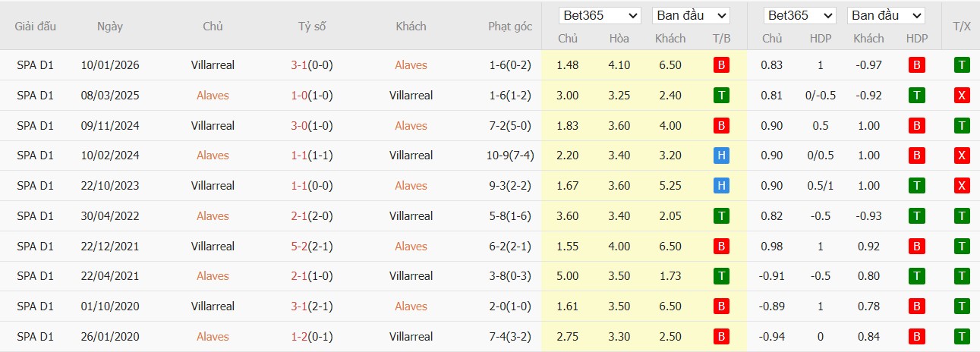Click the 3-1(0-0) score for 10/01/2026
Image resolution: width=980 pixels, height=352 pixels.
[x=311, y=65]
